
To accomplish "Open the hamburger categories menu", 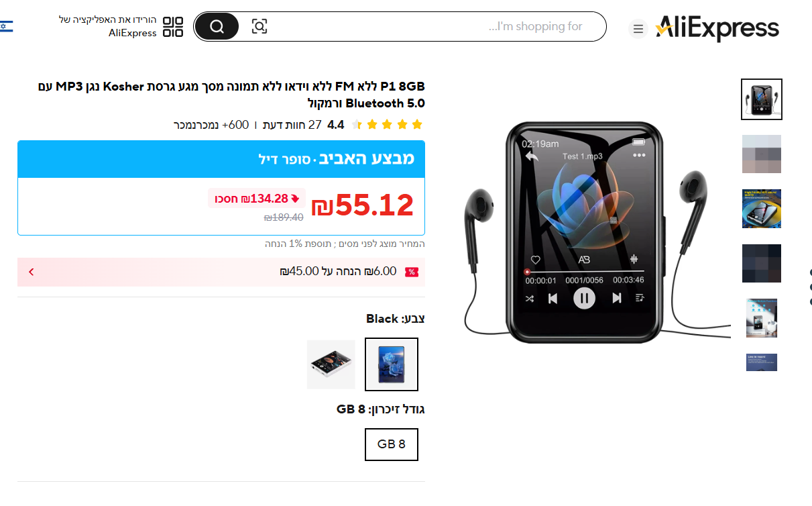I will [x=638, y=29].
